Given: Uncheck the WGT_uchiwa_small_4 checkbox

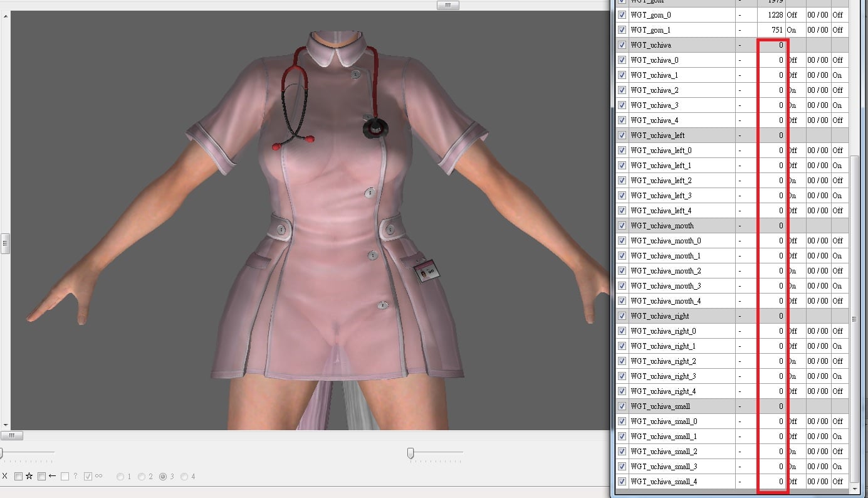Looking at the screenshot, I should tap(622, 482).
